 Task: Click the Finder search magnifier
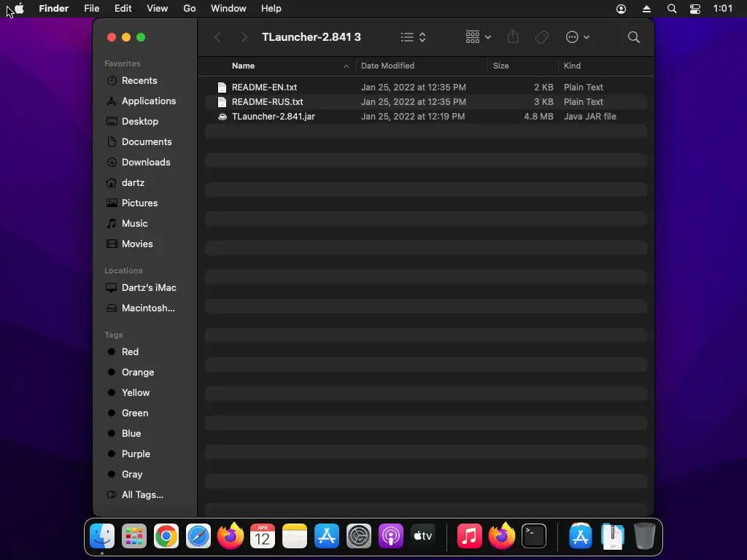coord(634,37)
